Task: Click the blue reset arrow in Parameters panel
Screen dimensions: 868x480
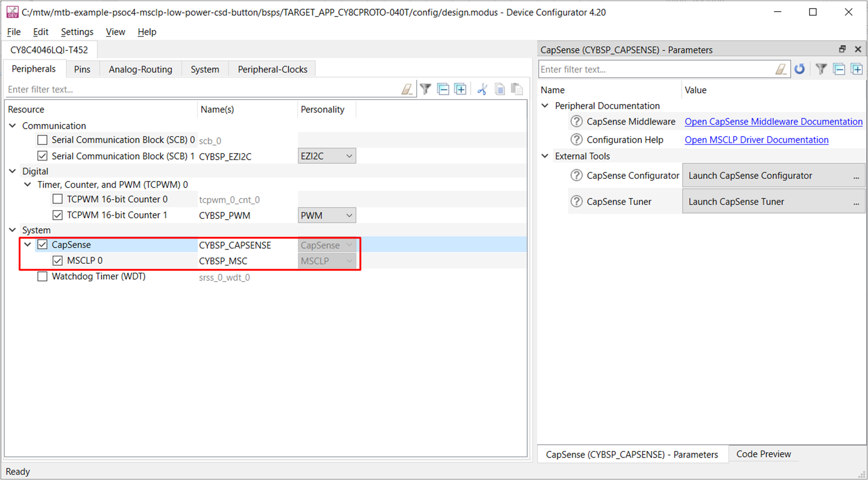Action: [x=800, y=69]
